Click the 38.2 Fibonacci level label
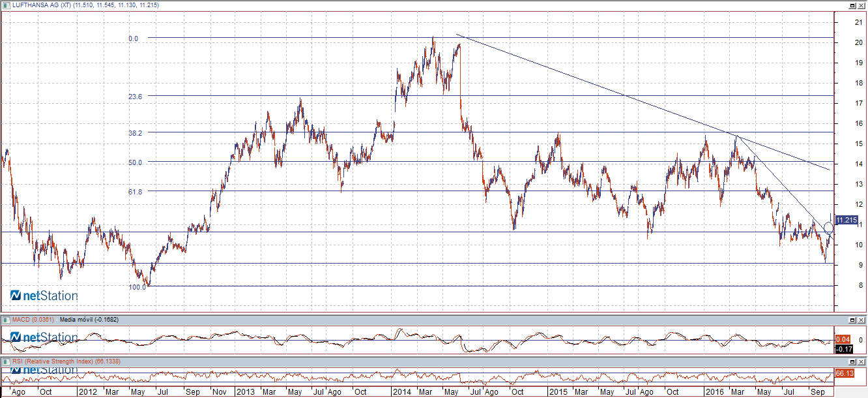This screenshot has width=868, height=398. pos(136,132)
